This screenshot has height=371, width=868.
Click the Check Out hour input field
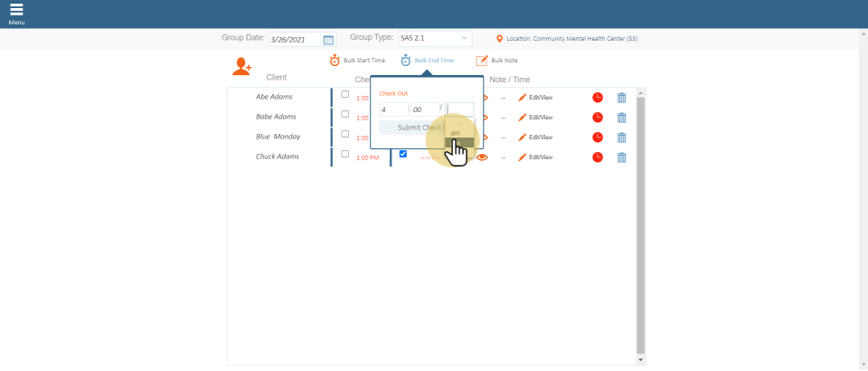click(392, 109)
